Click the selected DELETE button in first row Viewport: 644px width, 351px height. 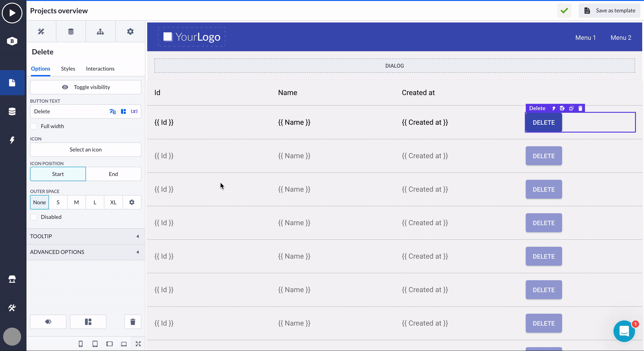(x=544, y=122)
